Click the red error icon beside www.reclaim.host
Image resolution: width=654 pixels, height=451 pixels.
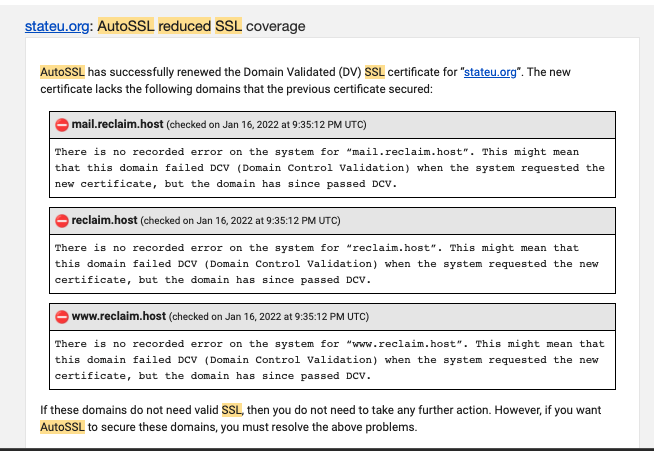62,317
